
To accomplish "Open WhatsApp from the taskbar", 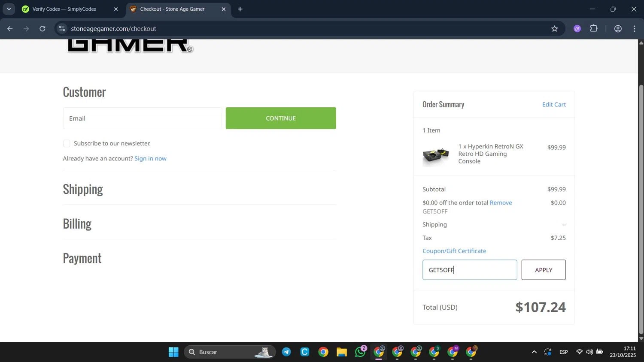I will click(x=360, y=352).
